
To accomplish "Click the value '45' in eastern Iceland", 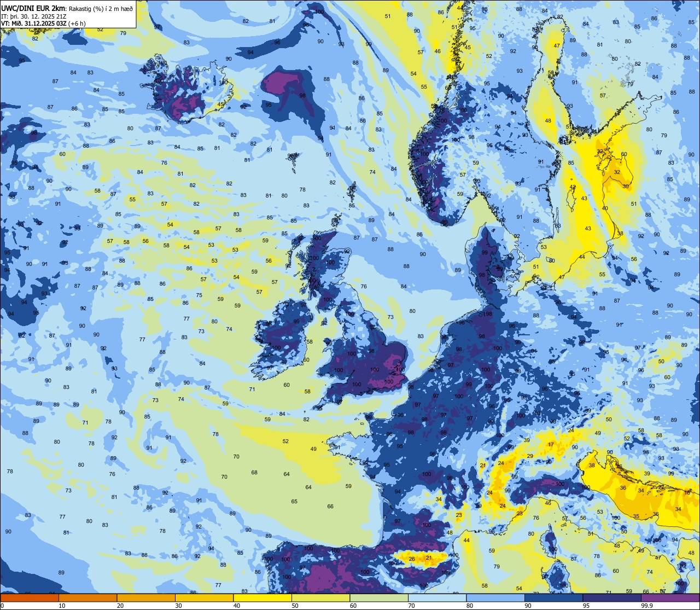I will 221,104.
